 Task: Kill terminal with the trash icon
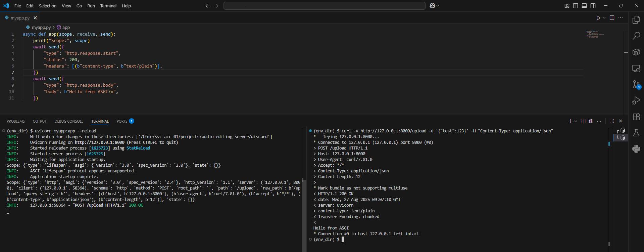(x=591, y=121)
